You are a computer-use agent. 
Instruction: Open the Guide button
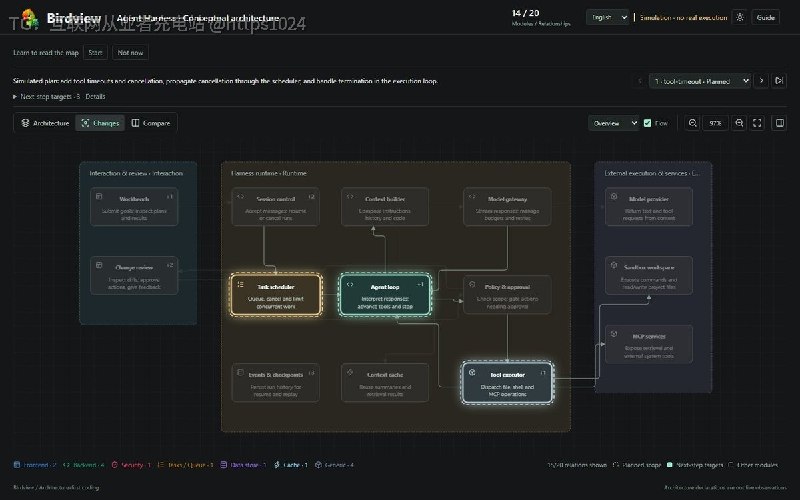(765, 17)
